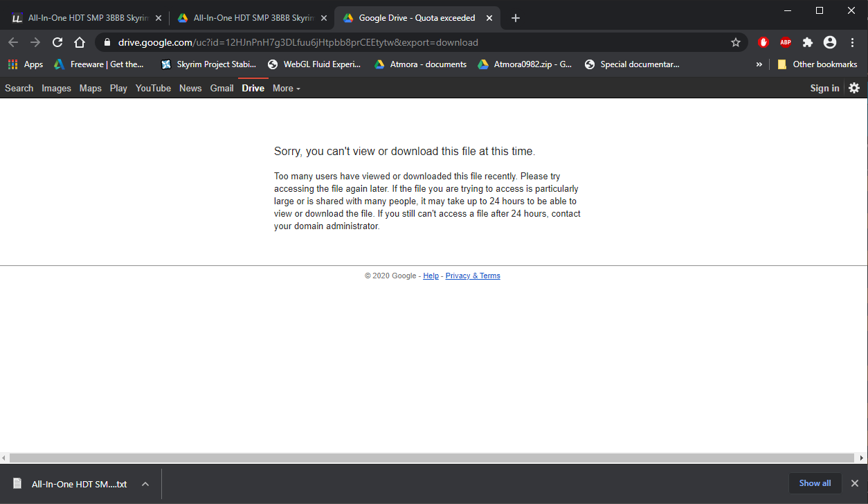Viewport: 868px width, 504px height.
Task: Go to the browser home page
Action: tap(80, 42)
